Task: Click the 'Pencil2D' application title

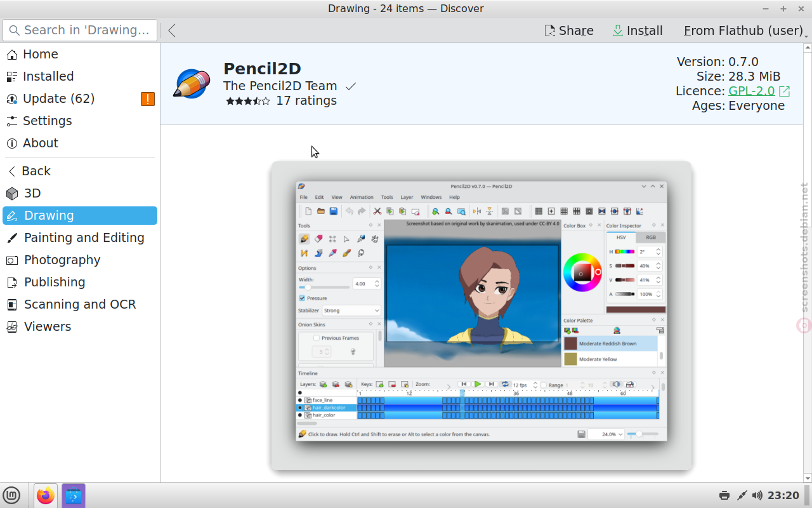Action: pyautogui.click(x=262, y=69)
